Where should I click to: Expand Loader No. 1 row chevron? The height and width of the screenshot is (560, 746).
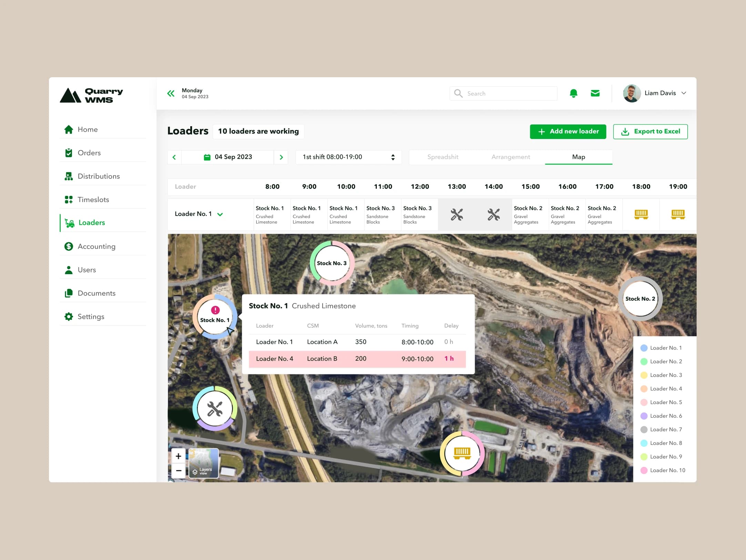(220, 214)
